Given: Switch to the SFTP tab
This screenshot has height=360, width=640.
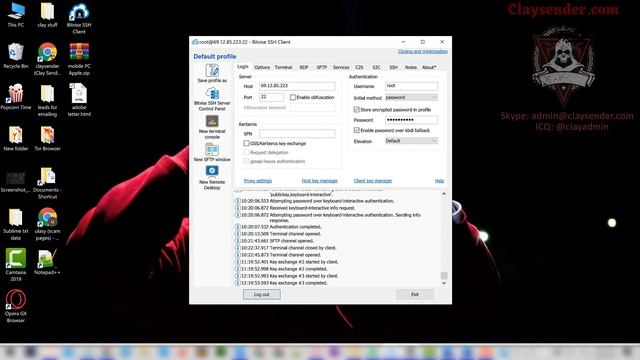Looking at the screenshot, I should (322, 67).
